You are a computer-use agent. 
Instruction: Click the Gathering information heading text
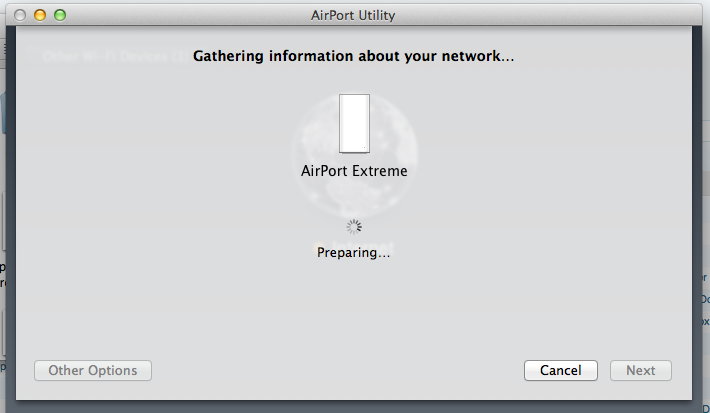pos(354,56)
